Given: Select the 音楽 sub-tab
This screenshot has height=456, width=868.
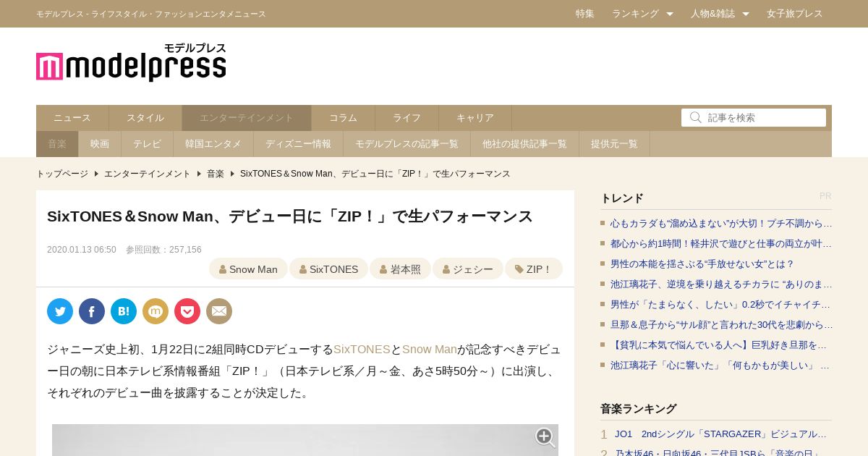Looking at the screenshot, I should 57,144.
